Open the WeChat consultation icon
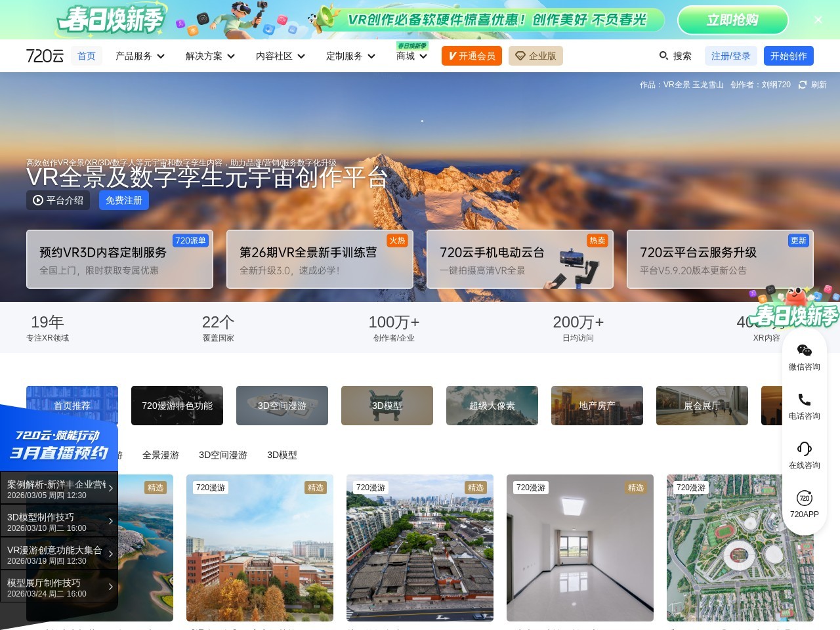This screenshot has height=630, width=840. pos(804,351)
